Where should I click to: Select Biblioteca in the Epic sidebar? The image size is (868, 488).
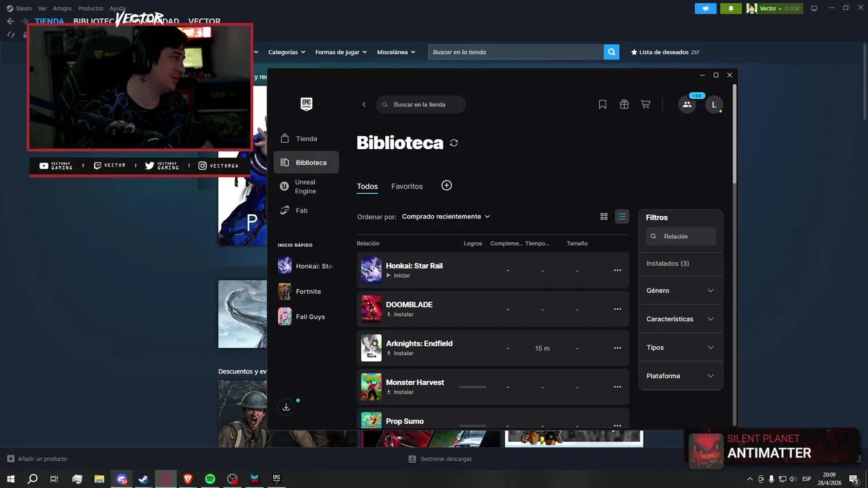point(306,163)
